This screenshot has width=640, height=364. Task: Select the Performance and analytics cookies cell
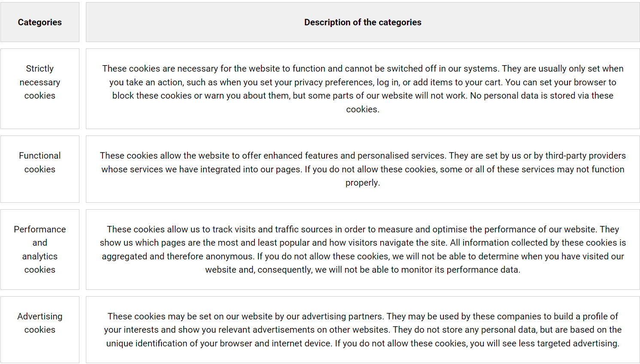(39, 250)
